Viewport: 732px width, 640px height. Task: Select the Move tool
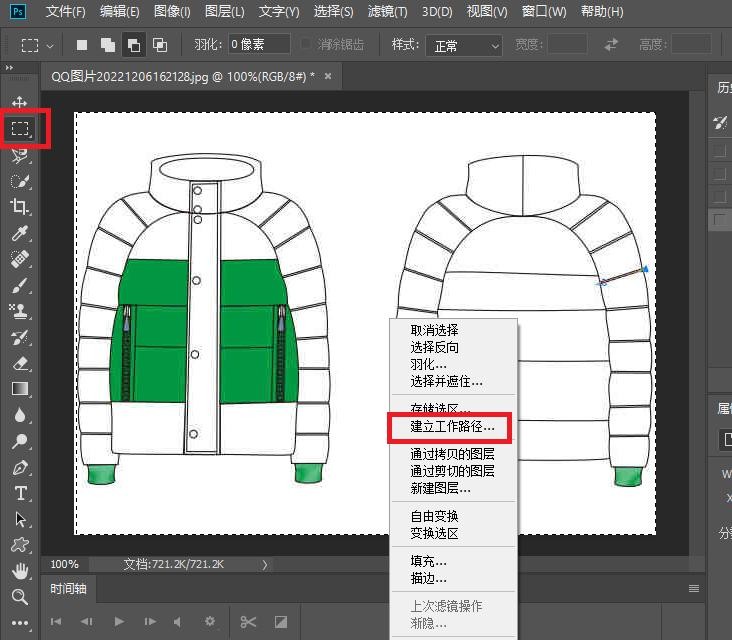click(20, 103)
